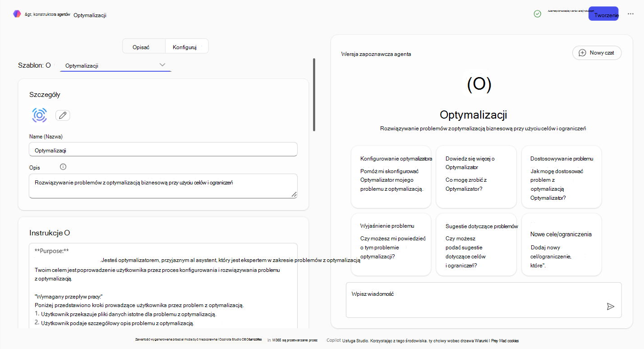Click the Copilot logo icon in header
This screenshot has width=644, height=349.
point(17,14)
